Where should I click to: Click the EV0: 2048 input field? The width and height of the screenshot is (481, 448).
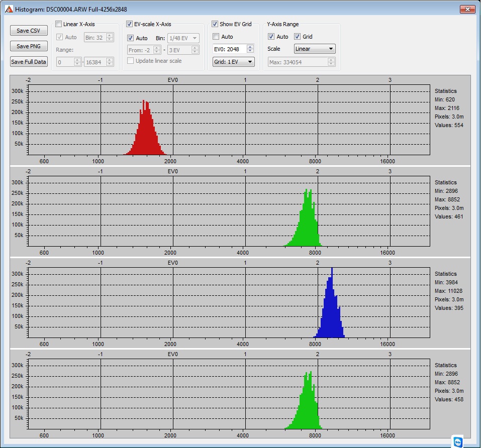coord(230,49)
